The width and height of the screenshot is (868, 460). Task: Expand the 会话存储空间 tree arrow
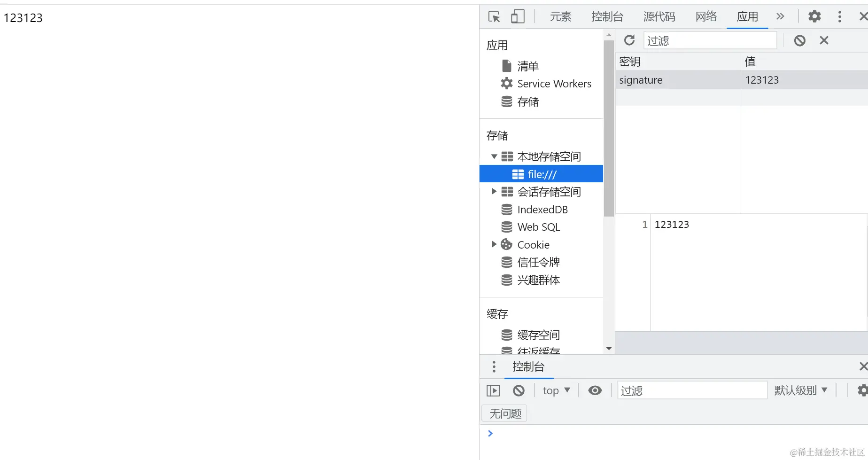click(x=494, y=192)
